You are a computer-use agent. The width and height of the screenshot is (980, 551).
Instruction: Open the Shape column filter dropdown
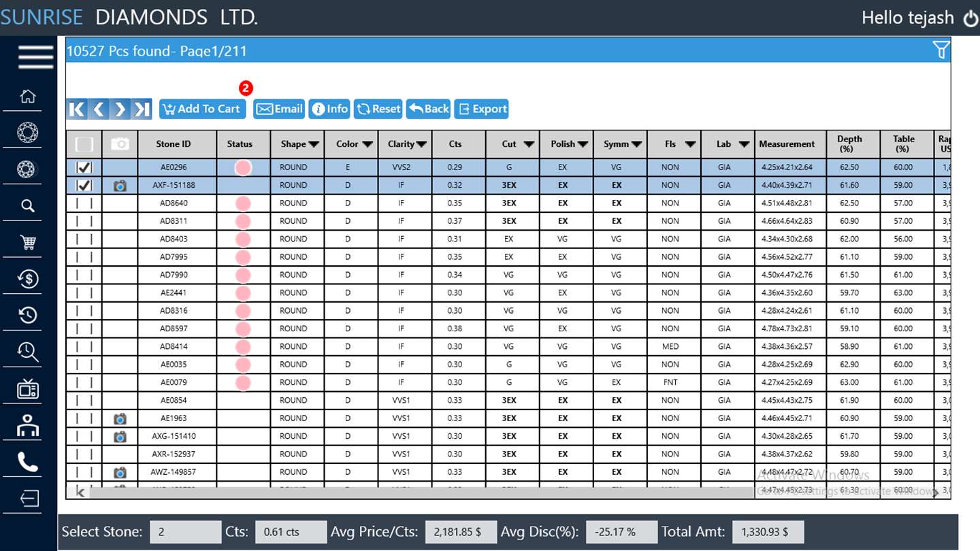tap(314, 144)
